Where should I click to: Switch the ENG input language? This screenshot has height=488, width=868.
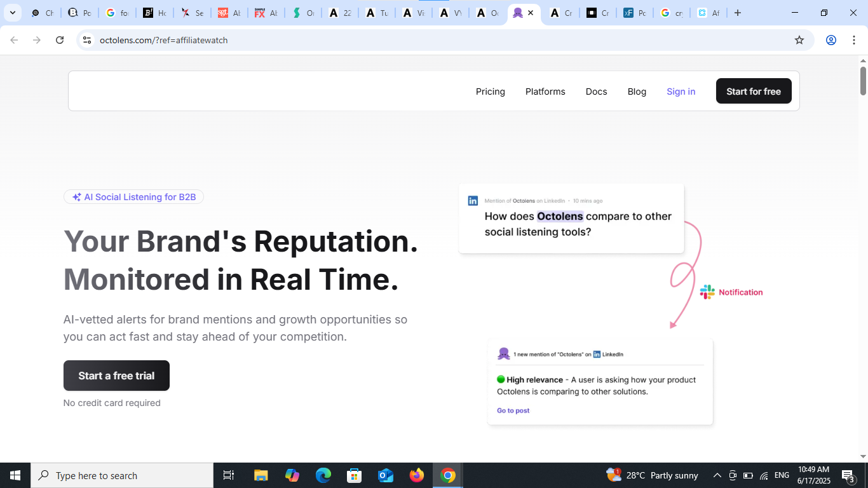782,475
